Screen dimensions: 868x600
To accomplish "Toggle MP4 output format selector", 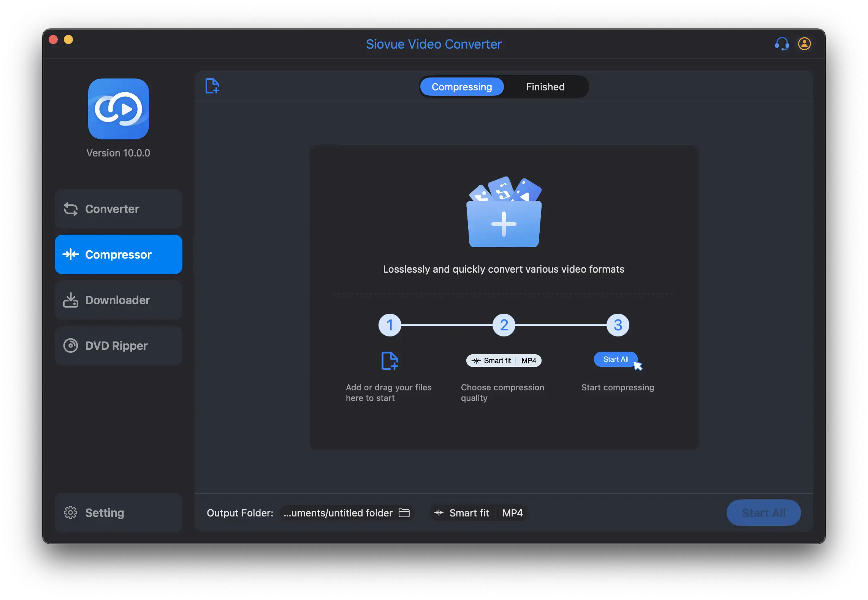I will tap(513, 512).
